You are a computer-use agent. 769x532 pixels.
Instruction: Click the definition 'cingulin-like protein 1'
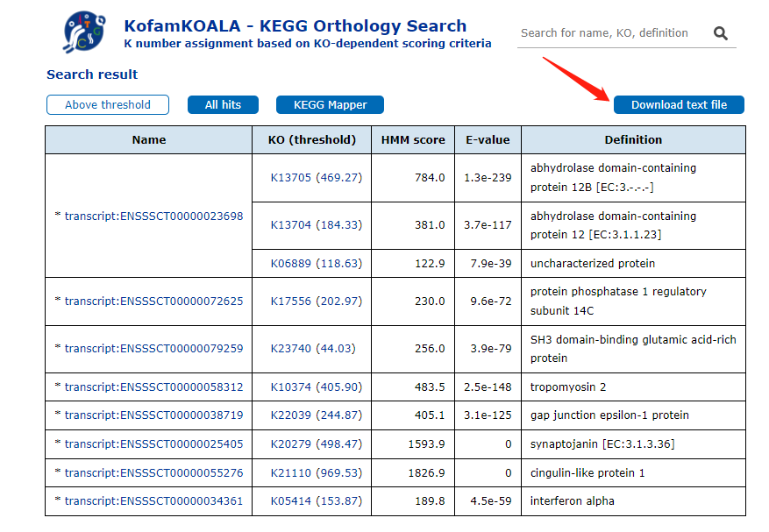click(587, 473)
